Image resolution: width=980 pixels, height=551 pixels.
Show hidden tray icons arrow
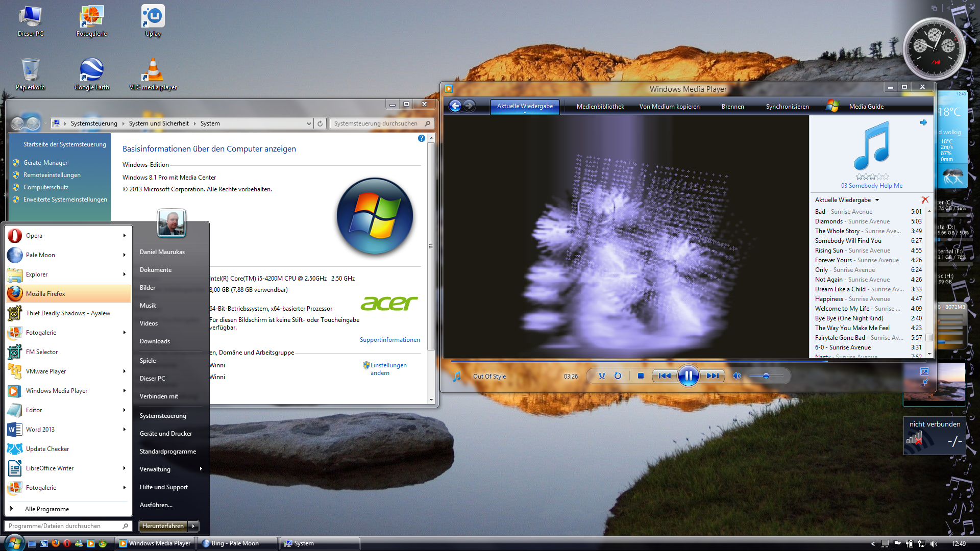873,544
